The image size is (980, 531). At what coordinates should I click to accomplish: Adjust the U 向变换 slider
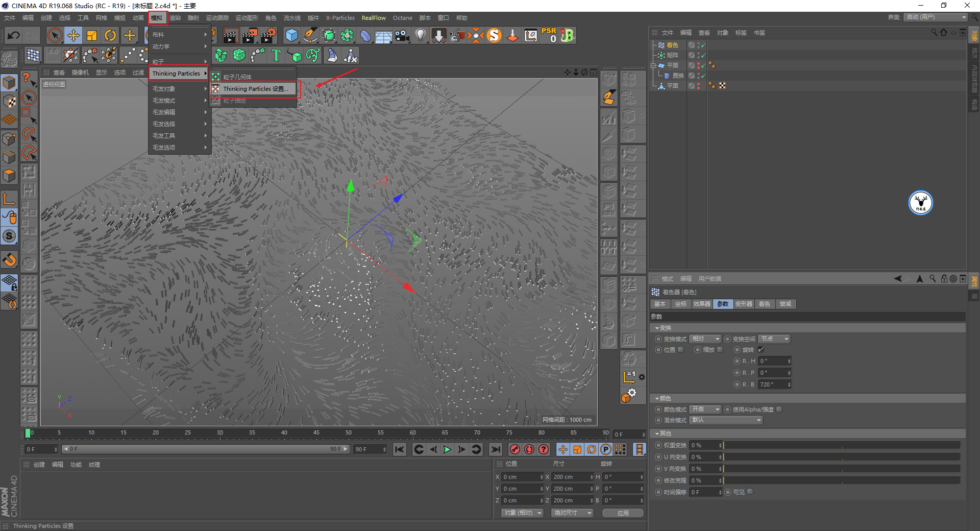[x=842, y=457]
